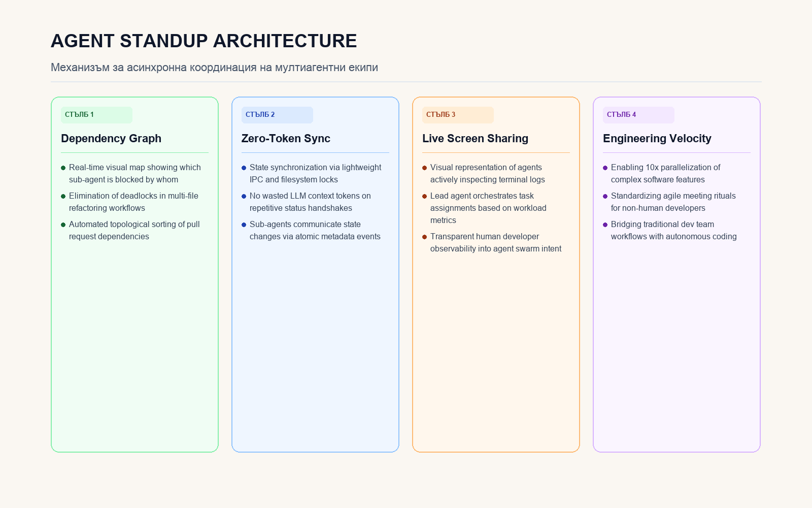Click text 'changes via atomic metadata events'

[315, 237]
